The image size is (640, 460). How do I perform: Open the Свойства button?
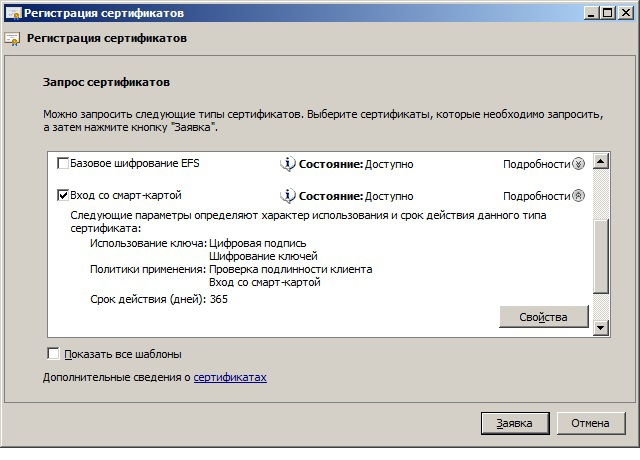[x=543, y=317]
